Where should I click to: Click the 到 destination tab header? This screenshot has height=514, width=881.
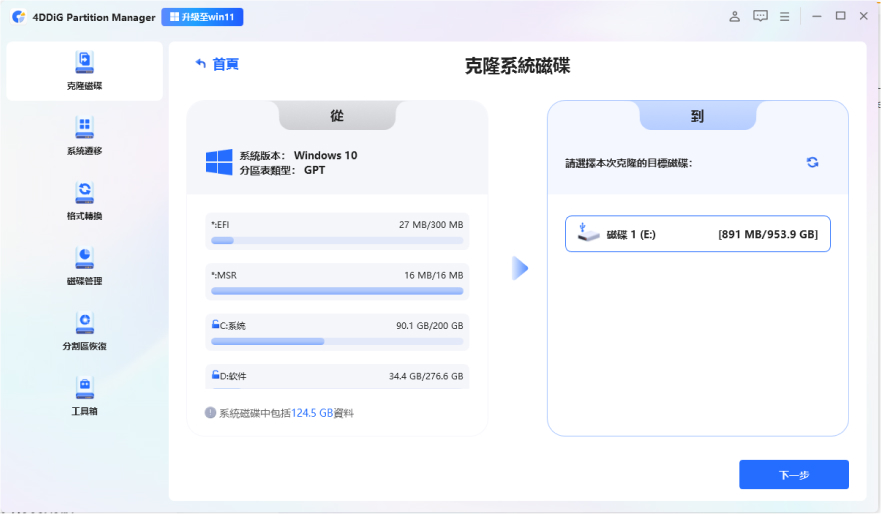[x=698, y=116]
